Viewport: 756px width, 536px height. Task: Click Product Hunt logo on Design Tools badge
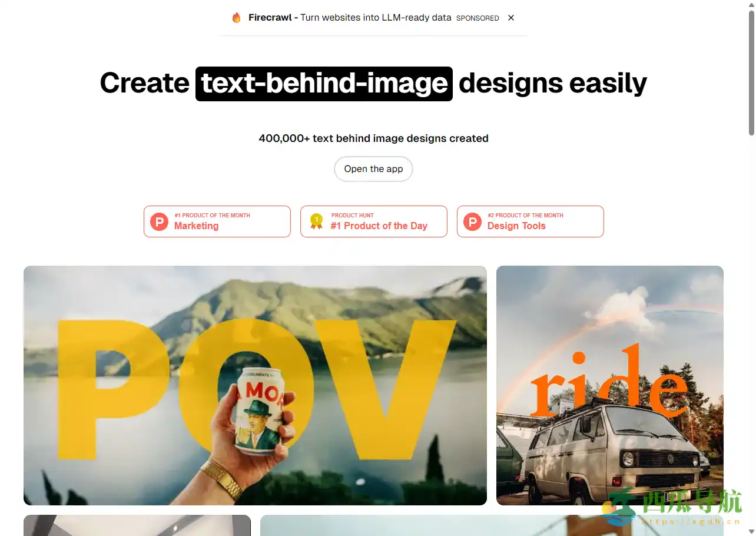click(472, 221)
